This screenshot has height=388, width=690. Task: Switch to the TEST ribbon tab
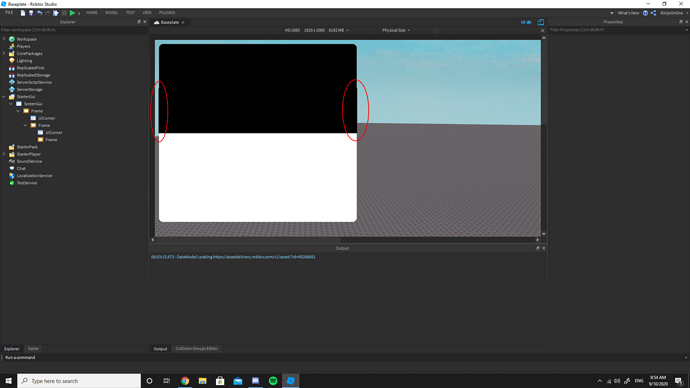pyautogui.click(x=130, y=13)
